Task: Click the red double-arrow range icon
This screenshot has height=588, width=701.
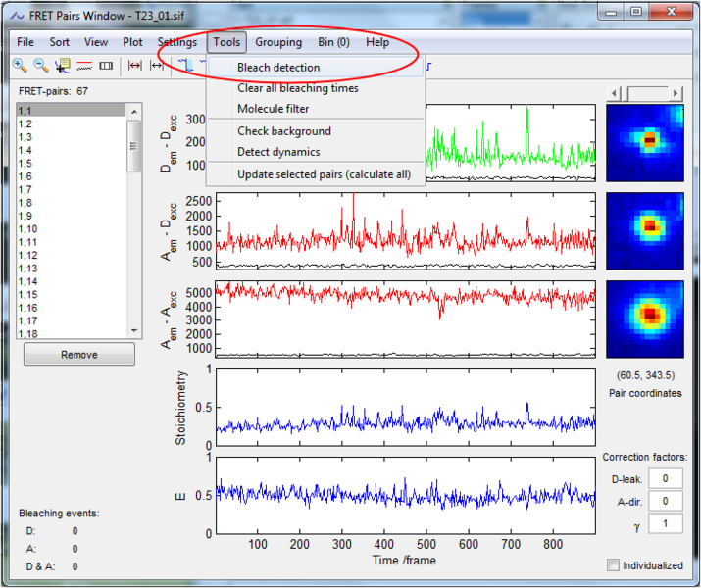Action: [135, 66]
